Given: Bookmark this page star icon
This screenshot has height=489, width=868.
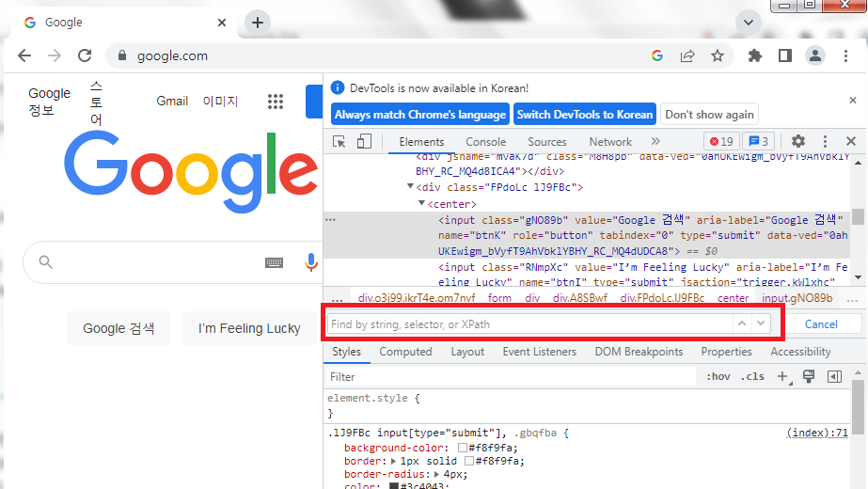Looking at the screenshot, I should [718, 55].
